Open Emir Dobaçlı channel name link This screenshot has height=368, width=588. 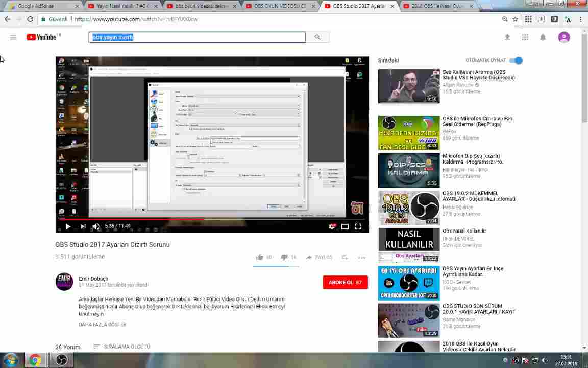coord(93,279)
